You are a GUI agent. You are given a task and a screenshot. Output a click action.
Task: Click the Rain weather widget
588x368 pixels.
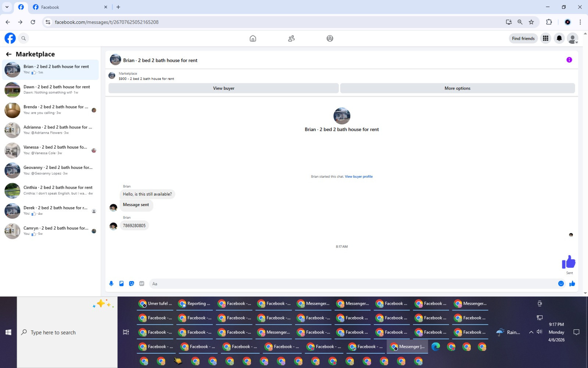[x=508, y=332]
